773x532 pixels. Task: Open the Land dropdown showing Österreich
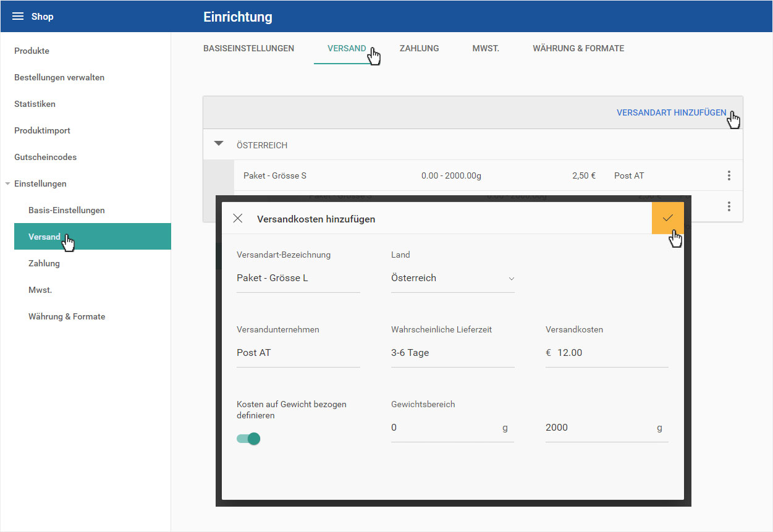(453, 278)
